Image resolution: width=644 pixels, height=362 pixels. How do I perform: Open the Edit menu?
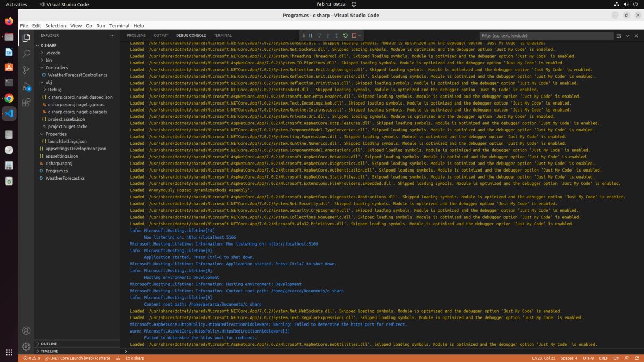pyautogui.click(x=36, y=26)
